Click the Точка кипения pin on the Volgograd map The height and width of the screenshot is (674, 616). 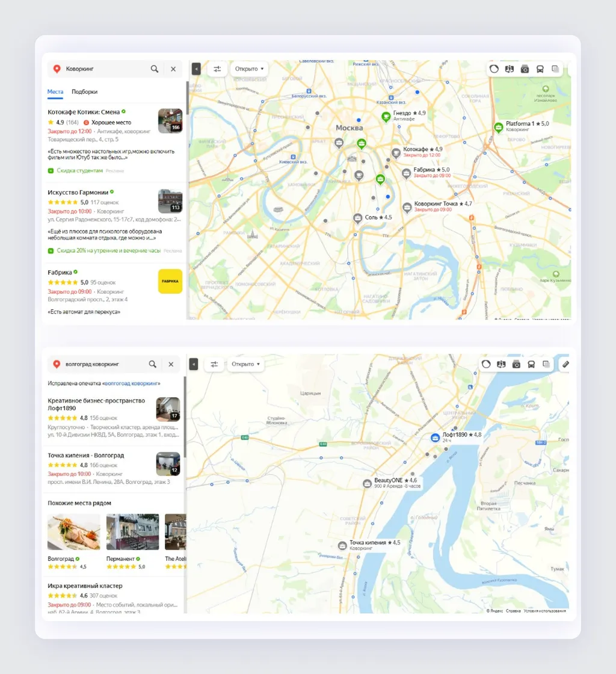point(342,545)
